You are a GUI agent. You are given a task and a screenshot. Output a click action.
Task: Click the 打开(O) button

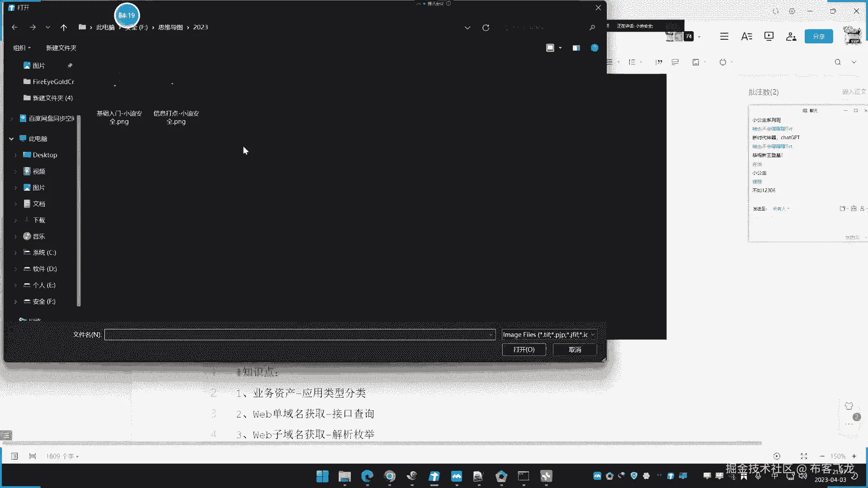click(524, 350)
